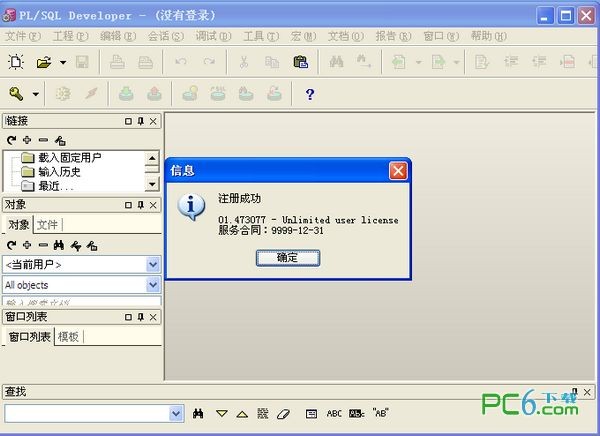The width and height of the screenshot is (600, 436).
Task: Click the Find binoculars toolbar icon
Action: click(x=336, y=61)
